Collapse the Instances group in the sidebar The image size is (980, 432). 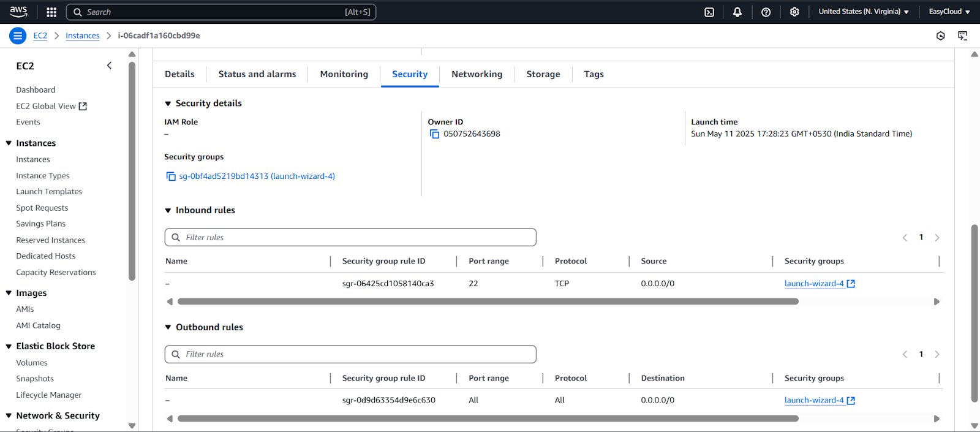pos(9,143)
